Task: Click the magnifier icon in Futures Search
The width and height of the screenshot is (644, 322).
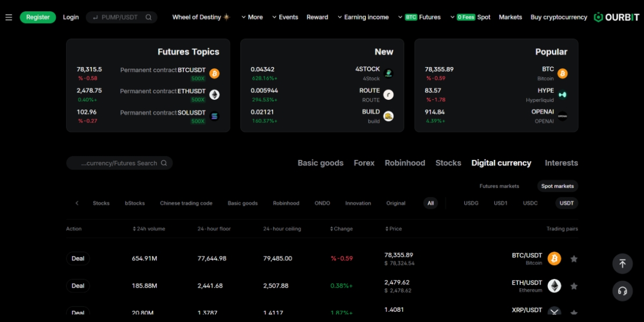Action: [x=164, y=163]
